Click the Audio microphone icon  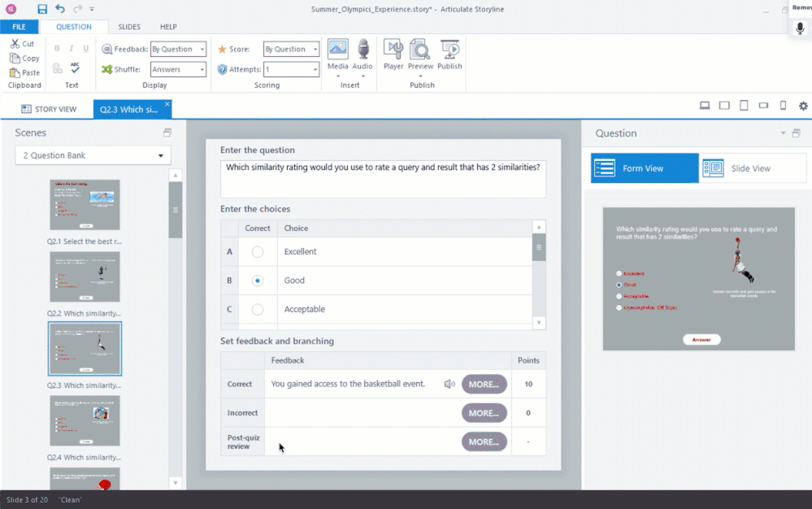click(363, 50)
